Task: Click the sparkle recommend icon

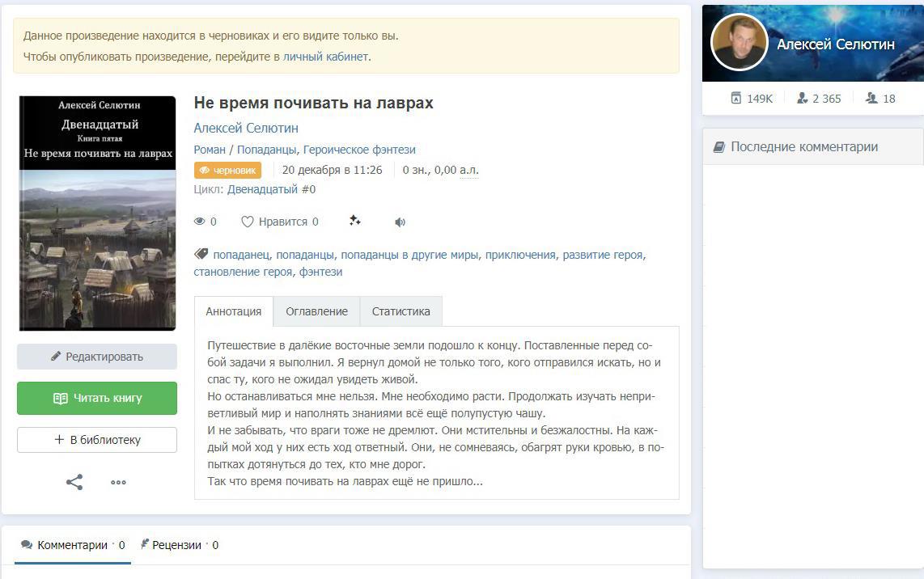Action: tap(354, 221)
